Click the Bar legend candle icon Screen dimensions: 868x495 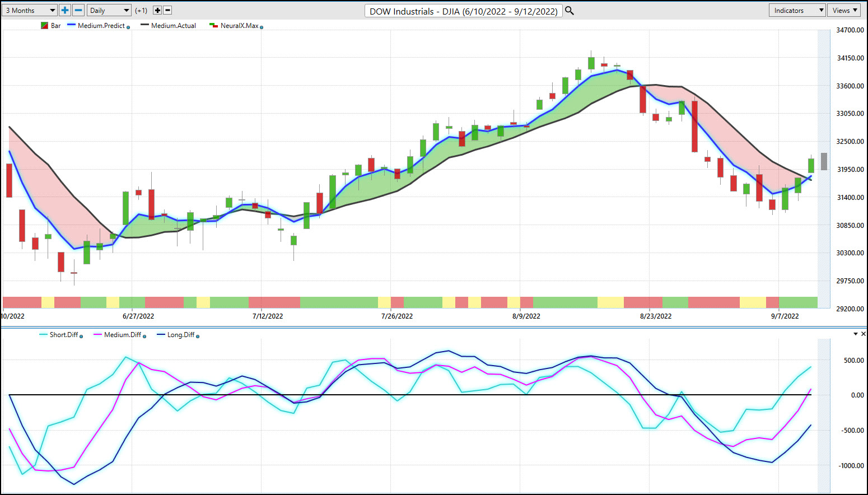[44, 26]
